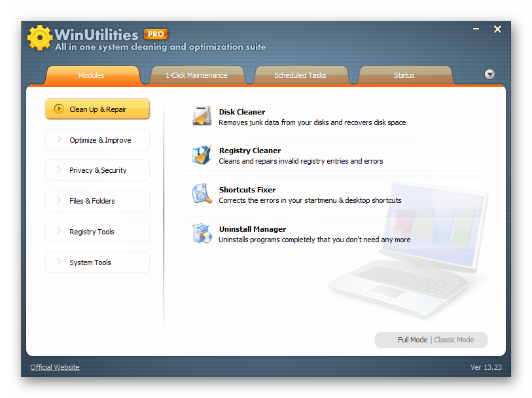Switch to Classic Mode

click(x=454, y=340)
